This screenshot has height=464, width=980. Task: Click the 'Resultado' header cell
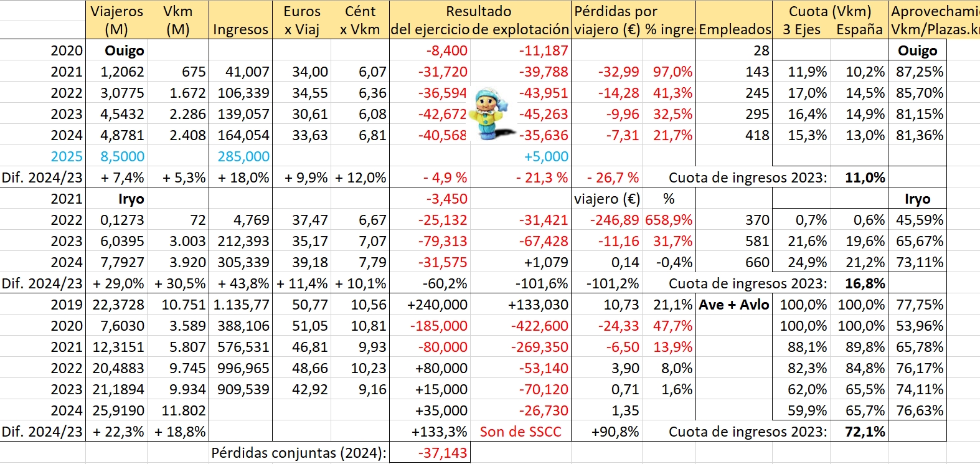478,11
